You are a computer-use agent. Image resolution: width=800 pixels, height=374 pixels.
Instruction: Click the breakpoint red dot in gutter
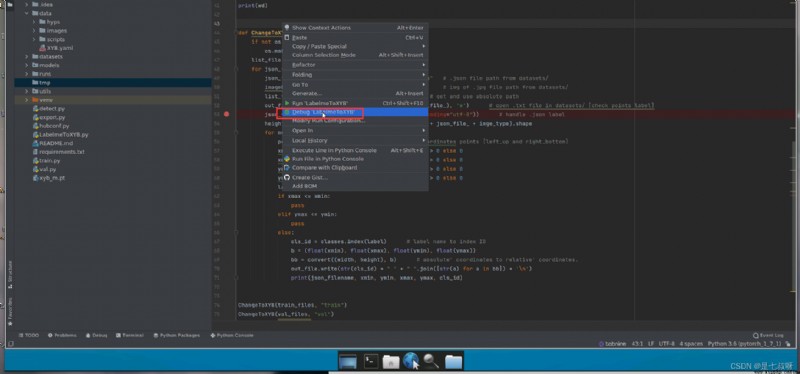pyautogui.click(x=227, y=114)
